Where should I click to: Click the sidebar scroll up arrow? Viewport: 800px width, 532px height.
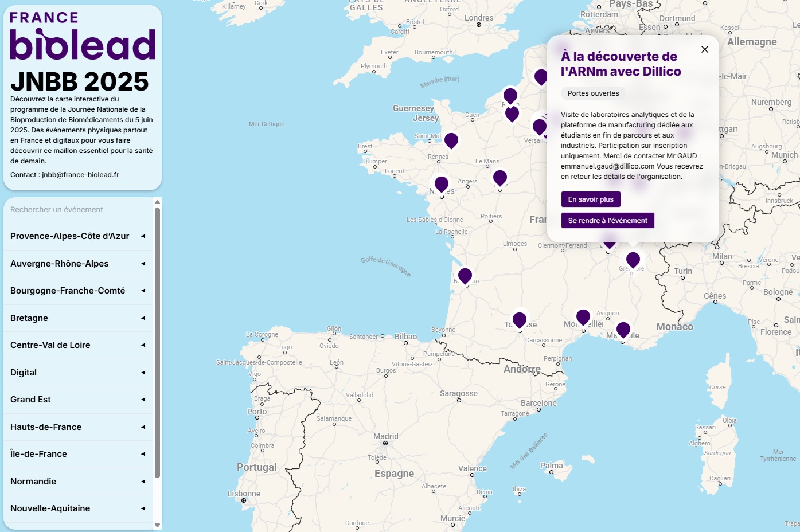(x=157, y=202)
